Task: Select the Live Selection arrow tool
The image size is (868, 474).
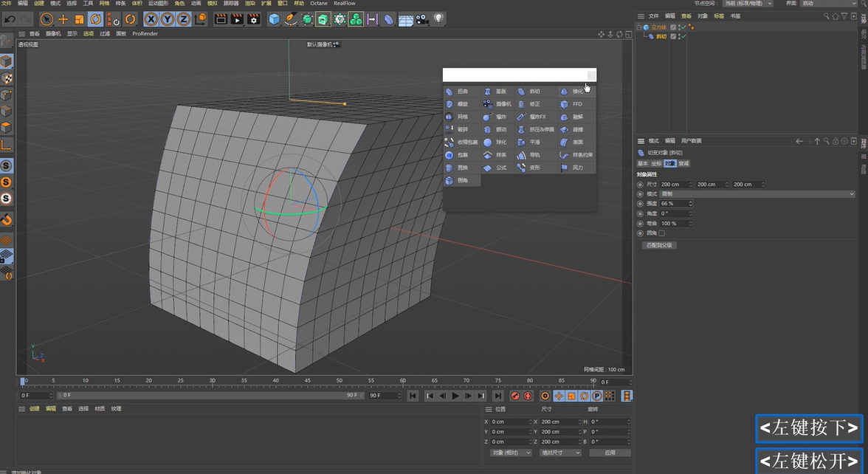Action: pos(47,19)
